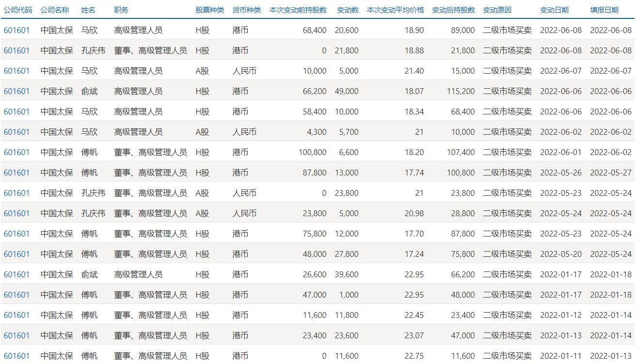
Task: Select 人民币 in the 21.40 price row
Action: (244, 71)
